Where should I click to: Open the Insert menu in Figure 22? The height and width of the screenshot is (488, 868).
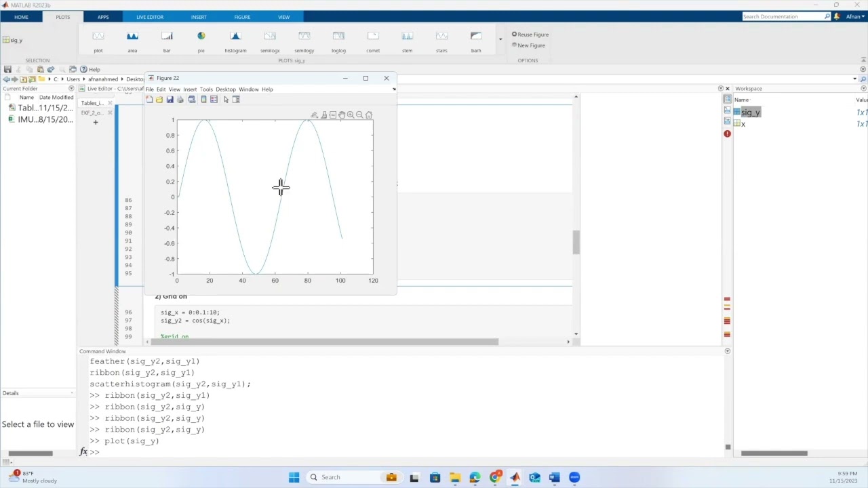coord(190,89)
